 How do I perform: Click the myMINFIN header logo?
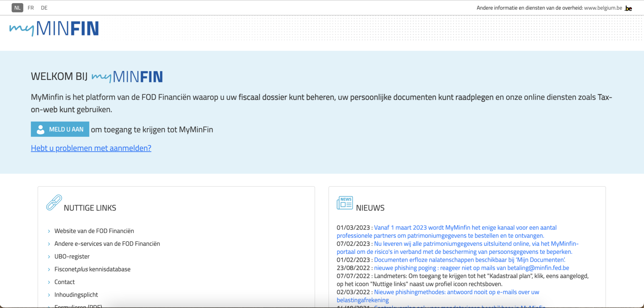[x=54, y=29]
